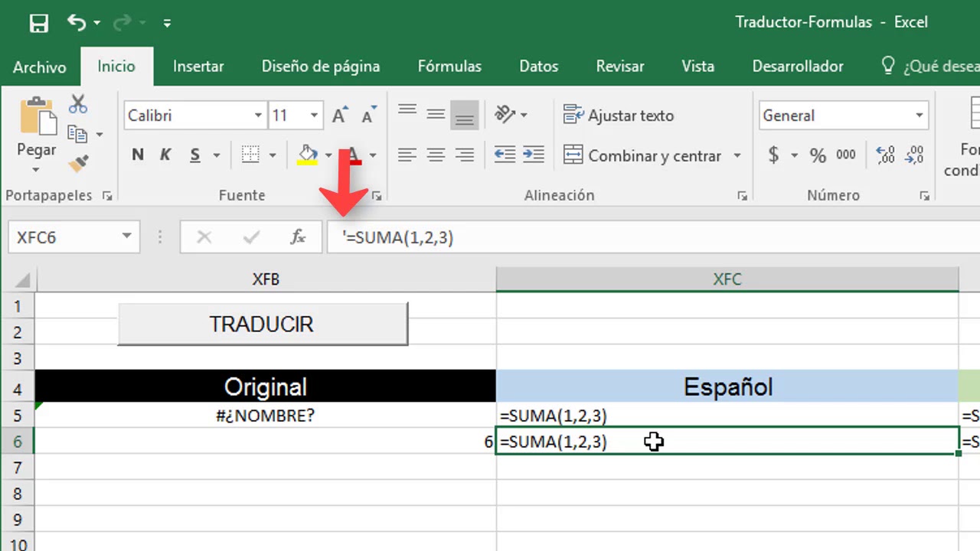
Task: Click the Ajustar texto button
Action: [x=619, y=116]
